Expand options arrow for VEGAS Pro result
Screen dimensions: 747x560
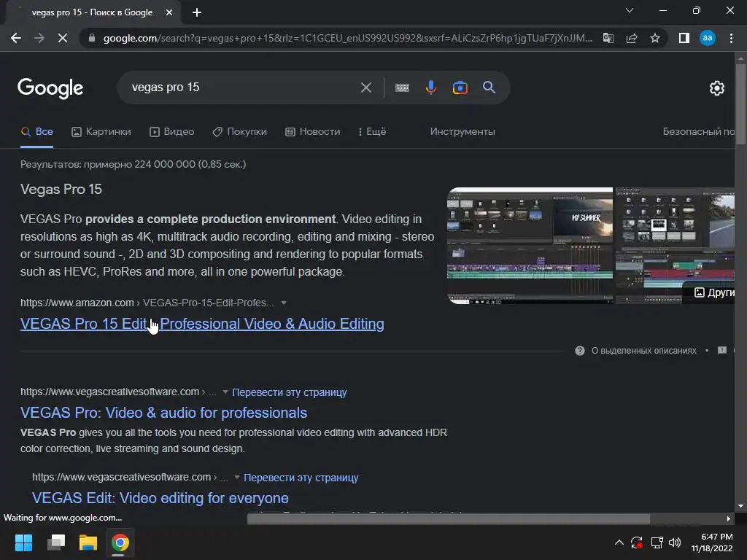(x=225, y=392)
